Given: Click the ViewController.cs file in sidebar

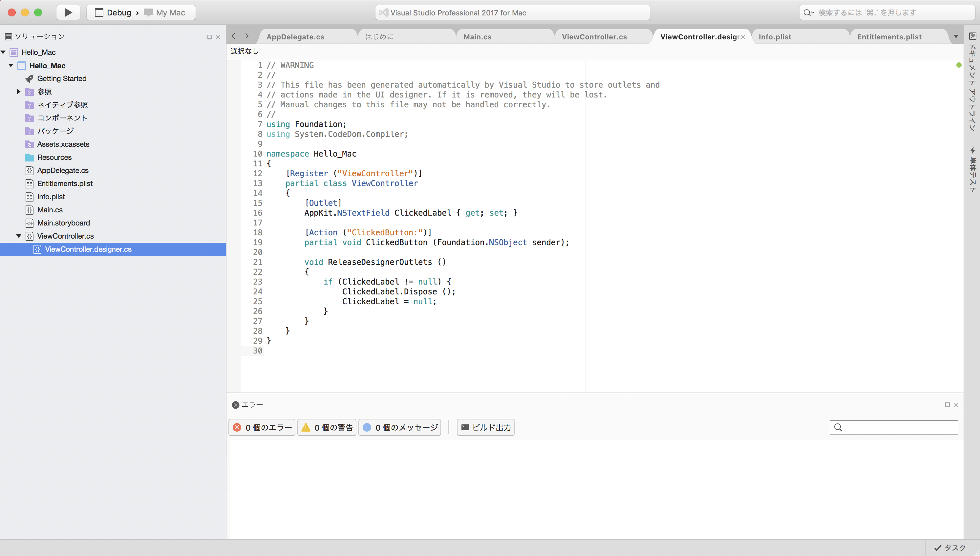Looking at the screenshot, I should [x=66, y=236].
